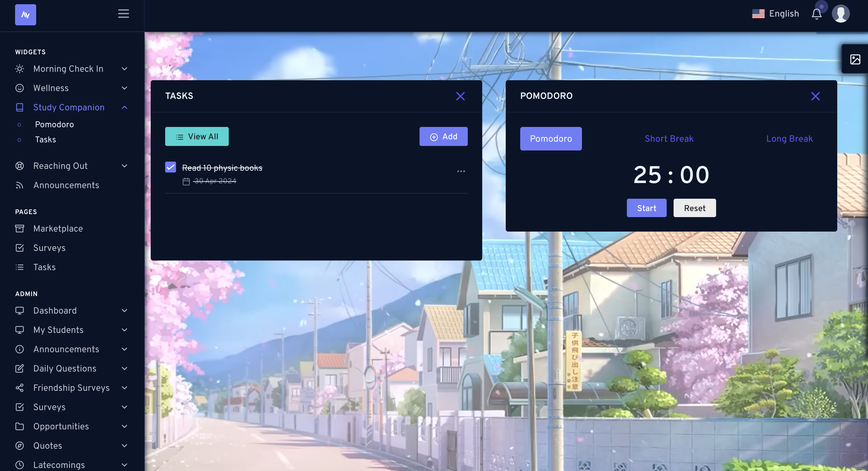Click the Reaching Out sidebar icon
Viewport: 868px width, 471px height.
[20, 166]
